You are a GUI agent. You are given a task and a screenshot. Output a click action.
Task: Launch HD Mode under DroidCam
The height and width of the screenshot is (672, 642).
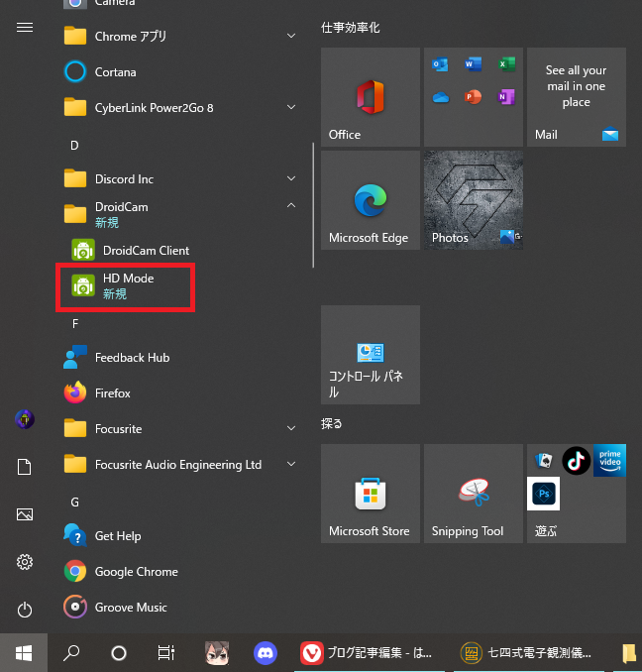click(x=179, y=285)
